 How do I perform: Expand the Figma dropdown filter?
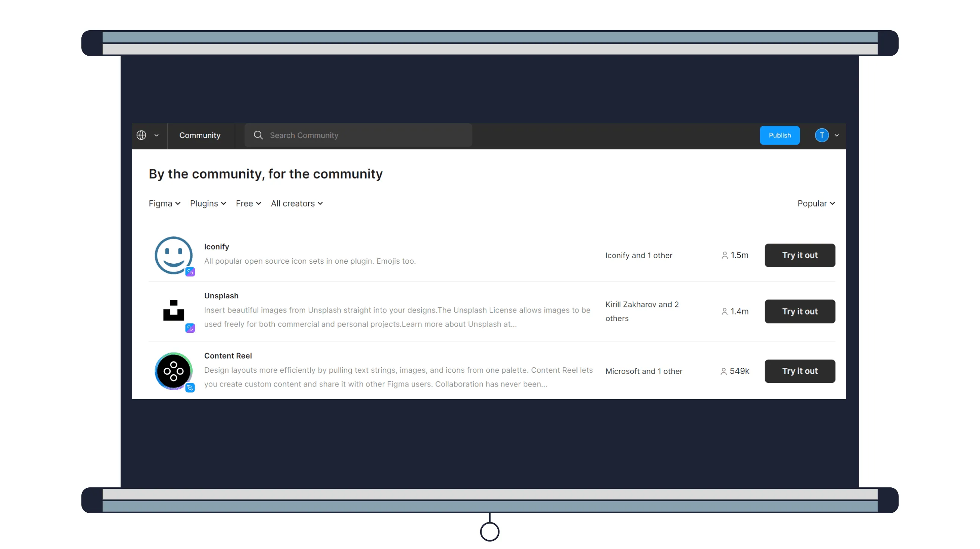pyautogui.click(x=164, y=204)
